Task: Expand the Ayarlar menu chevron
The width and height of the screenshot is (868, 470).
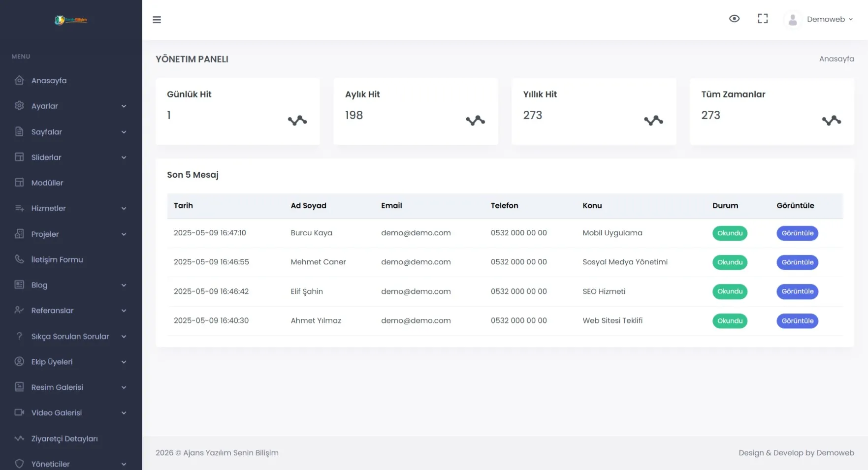Action: point(124,106)
